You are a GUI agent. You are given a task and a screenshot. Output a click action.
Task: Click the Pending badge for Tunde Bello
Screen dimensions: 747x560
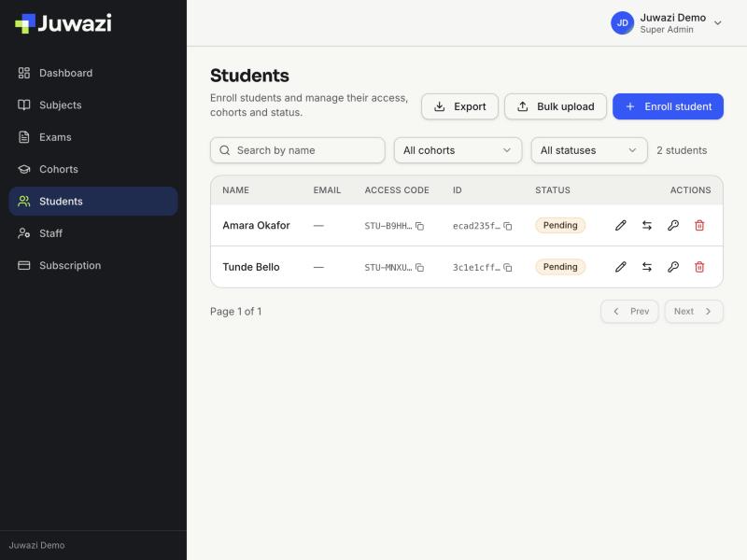point(560,267)
